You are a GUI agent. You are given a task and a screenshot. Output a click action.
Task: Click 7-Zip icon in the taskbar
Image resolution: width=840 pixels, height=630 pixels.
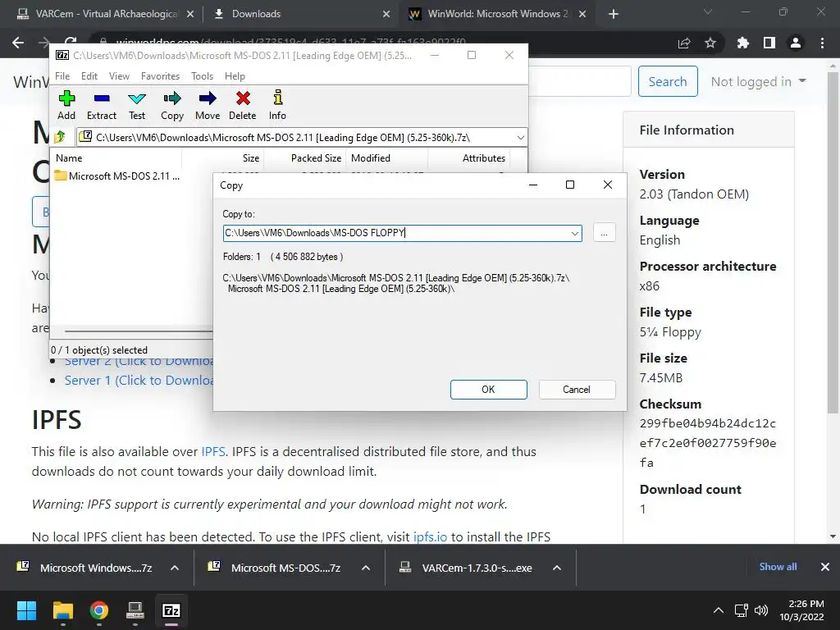pos(171,610)
